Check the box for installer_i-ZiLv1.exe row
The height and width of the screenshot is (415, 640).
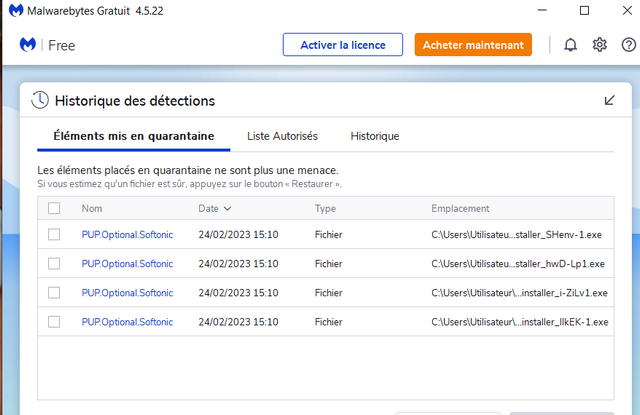pos(54,293)
